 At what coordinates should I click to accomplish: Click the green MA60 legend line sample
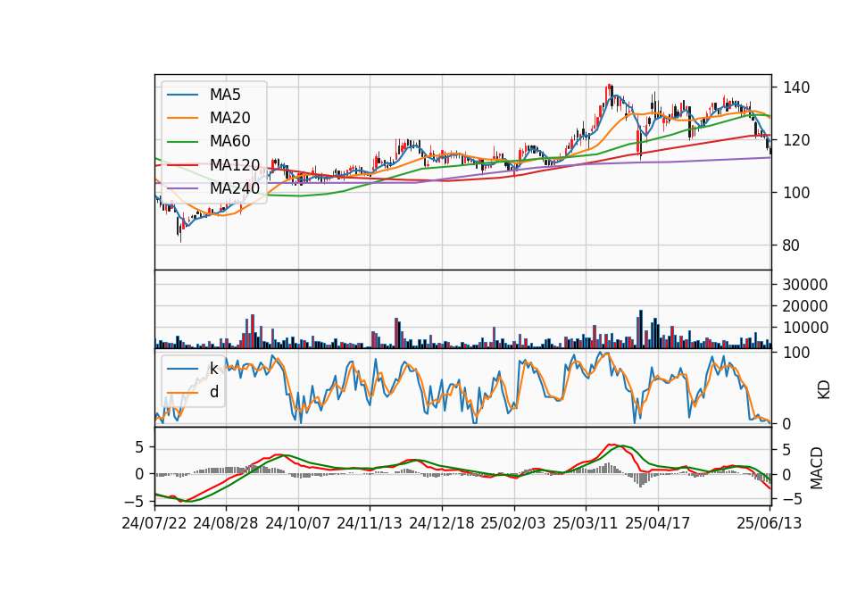pyautogui.click(x=182, y=142)
